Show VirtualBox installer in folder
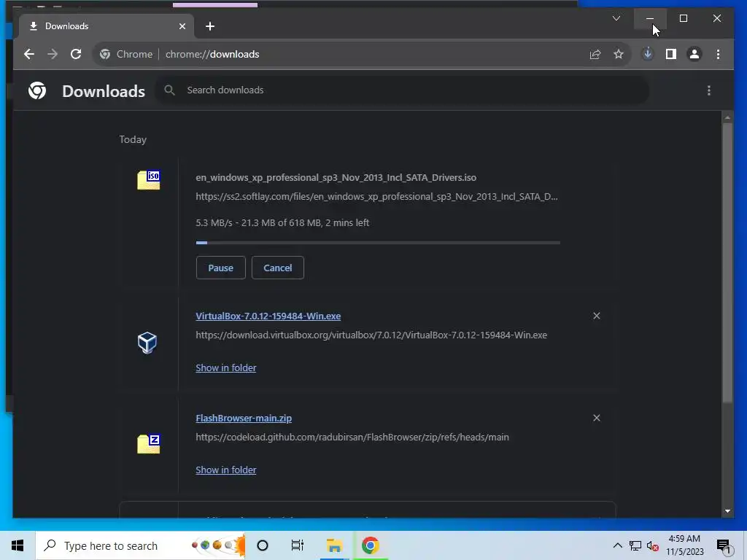Screen dimensions: 747x560 226,368
